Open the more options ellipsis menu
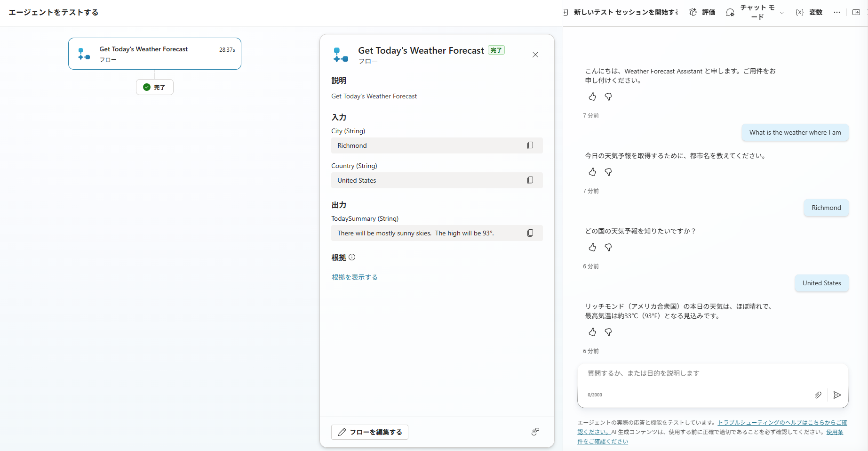868x451 pixels. click(x=836, y=12)
